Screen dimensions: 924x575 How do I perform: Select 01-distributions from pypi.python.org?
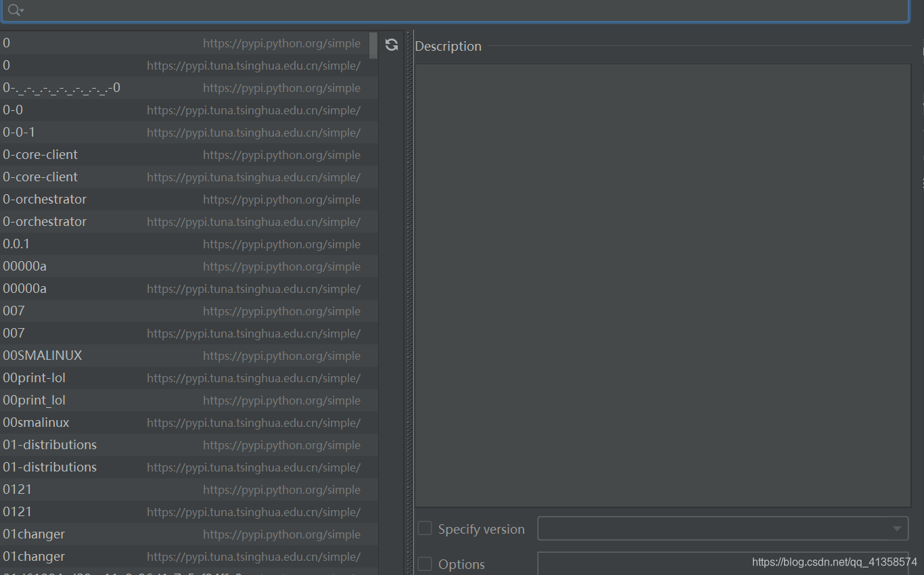(189, 445)
